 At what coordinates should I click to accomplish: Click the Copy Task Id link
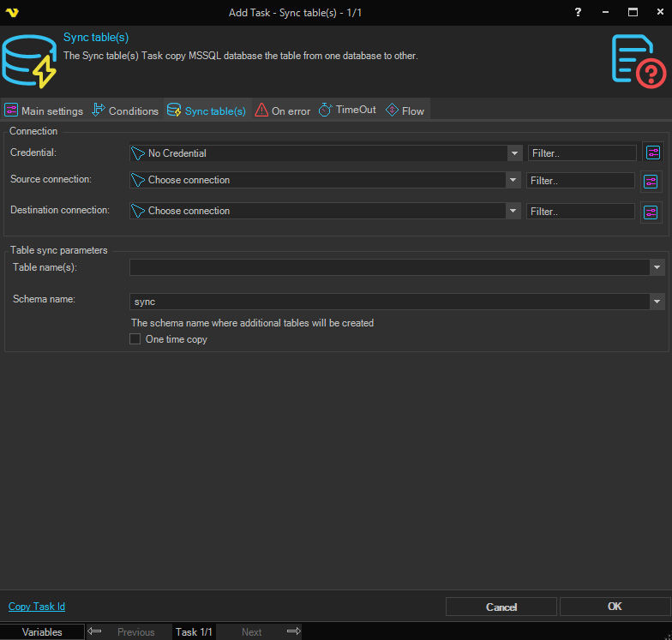[37, 607]
